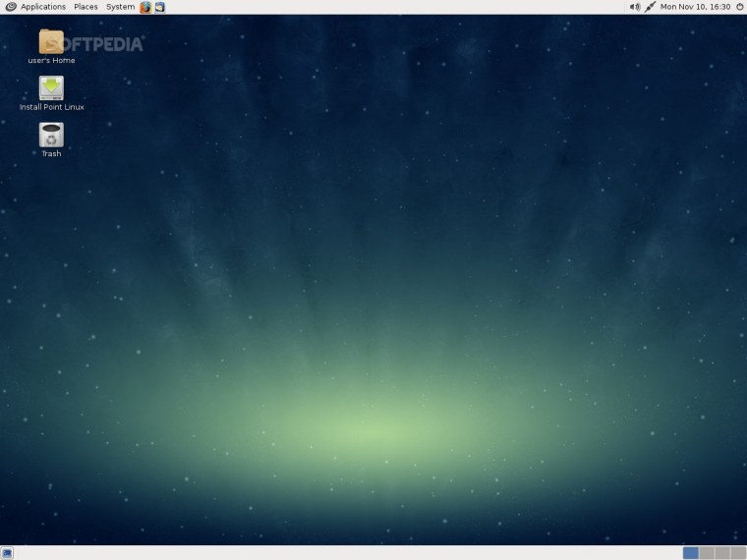Open the Applications menu

pos(42,7)
